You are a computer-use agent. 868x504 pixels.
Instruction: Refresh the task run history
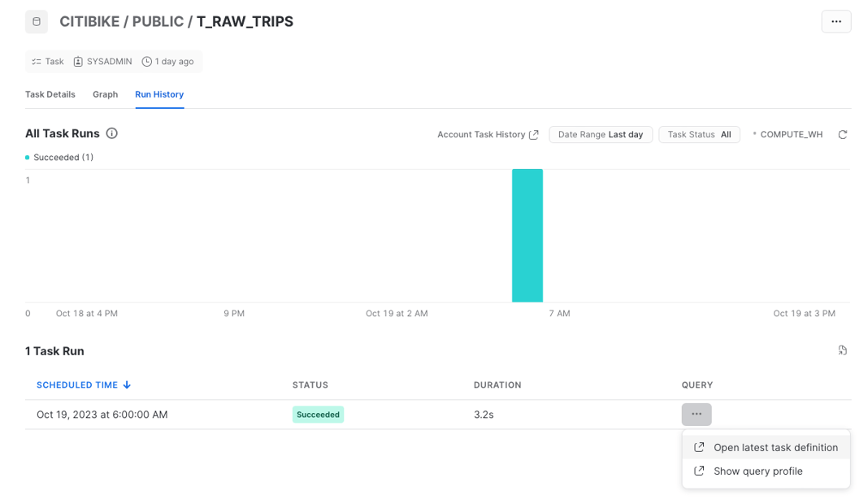click(843, 135)
